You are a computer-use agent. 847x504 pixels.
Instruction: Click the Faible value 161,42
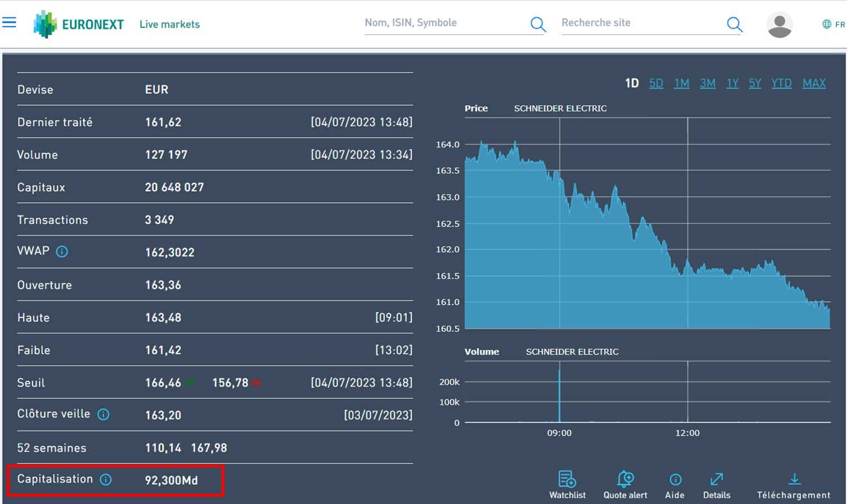[x=163, y=350]
